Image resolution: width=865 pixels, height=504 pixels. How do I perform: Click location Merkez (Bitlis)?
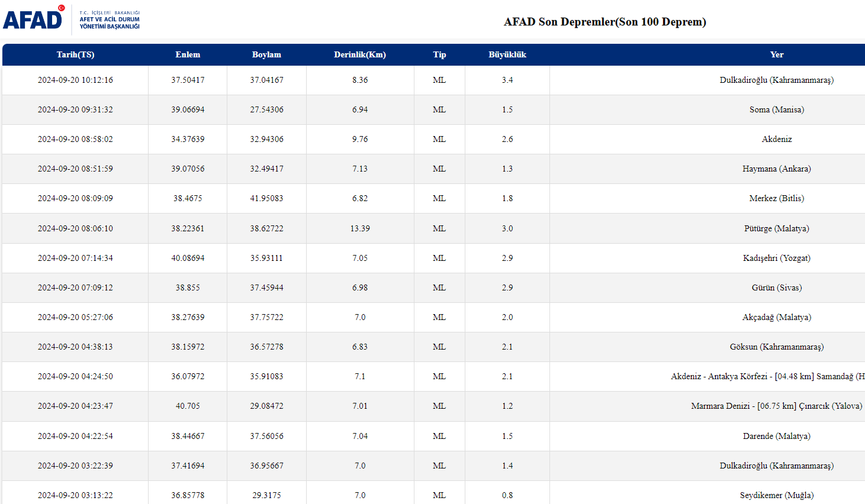click(x=777, y=198)
